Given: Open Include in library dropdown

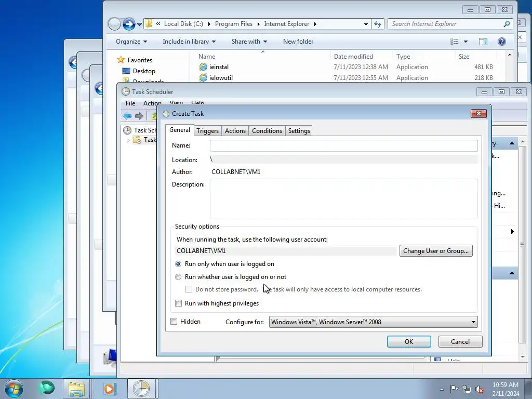Looking at the screenshot, I should [189, 42].
